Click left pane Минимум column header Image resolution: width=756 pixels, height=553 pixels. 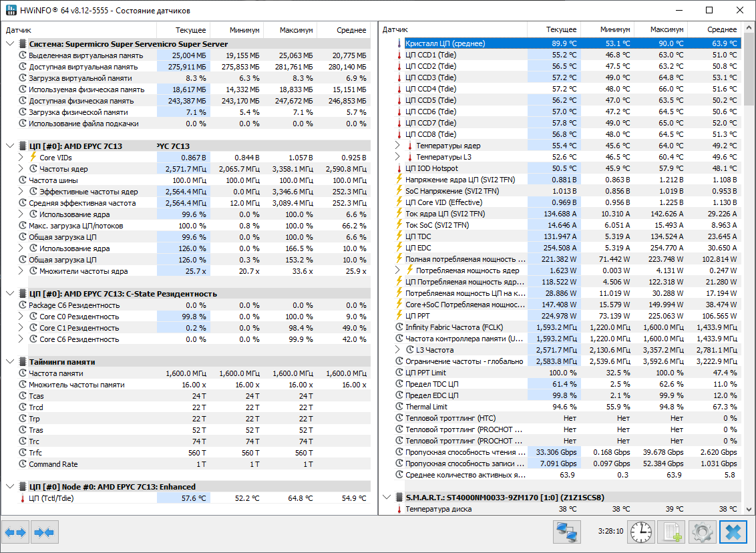pyautogui.click(x=236, y=30)
